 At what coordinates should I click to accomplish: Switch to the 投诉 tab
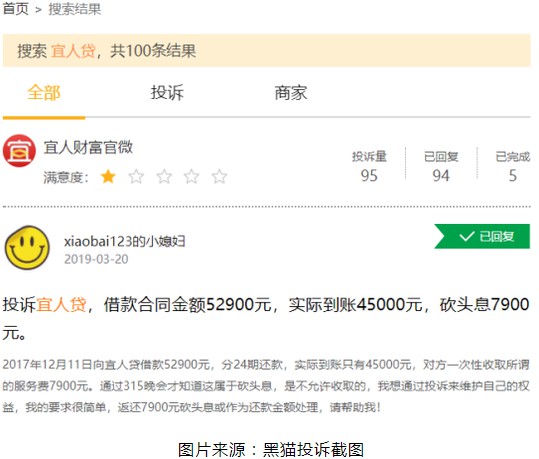[x=167, y=93]
